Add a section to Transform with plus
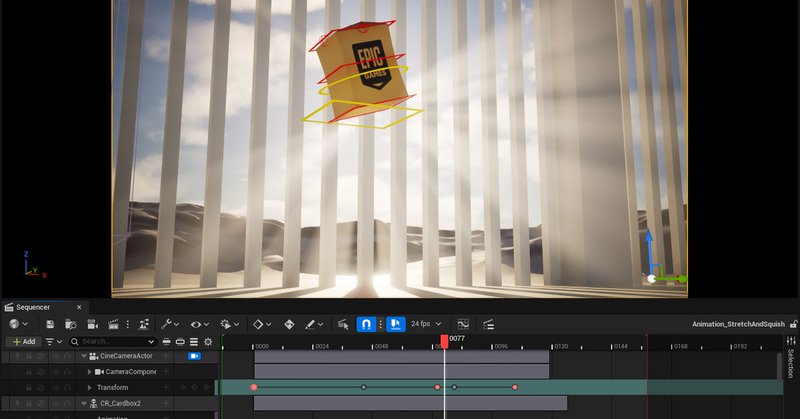This screenshot has height=419, width=800. pos(166,387)
